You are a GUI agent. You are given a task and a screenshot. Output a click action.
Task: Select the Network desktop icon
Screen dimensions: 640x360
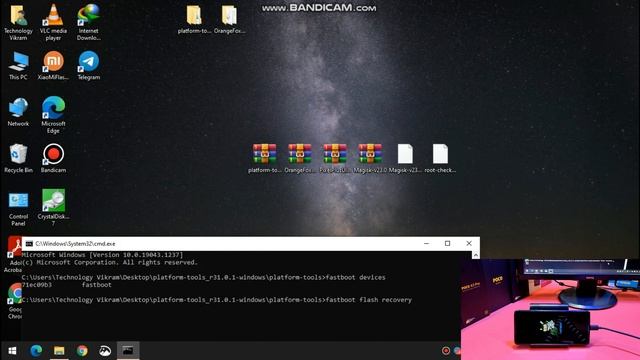(x=18, y=112)
